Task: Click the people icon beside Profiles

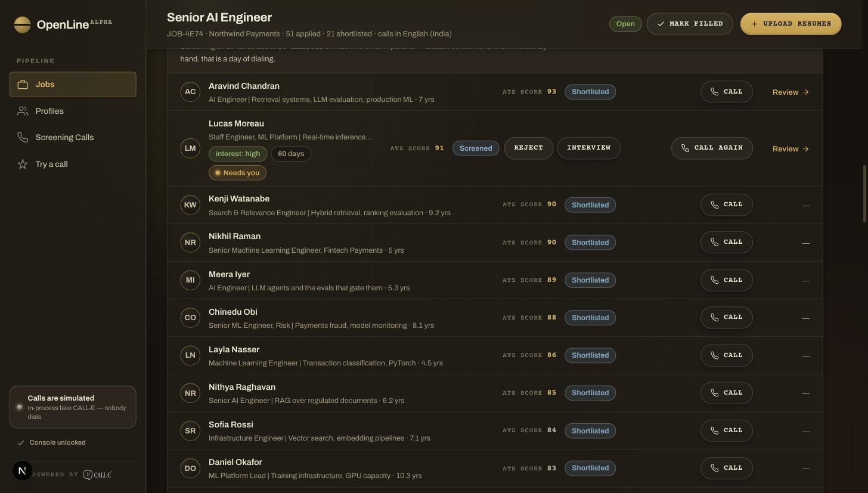Action: [x=23, y=111]
